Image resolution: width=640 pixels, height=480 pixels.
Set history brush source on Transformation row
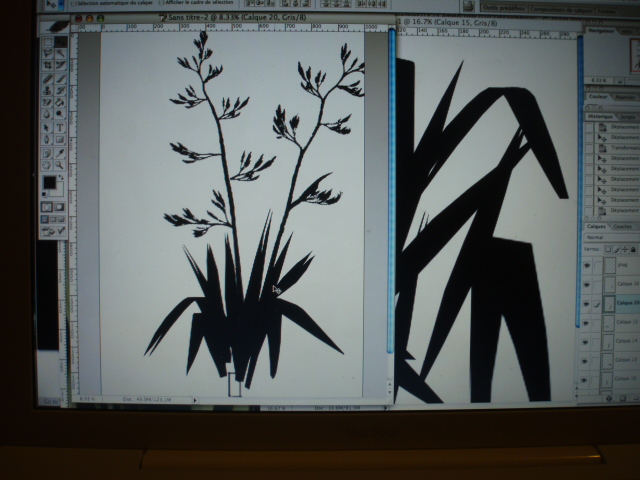click(589, 149)
